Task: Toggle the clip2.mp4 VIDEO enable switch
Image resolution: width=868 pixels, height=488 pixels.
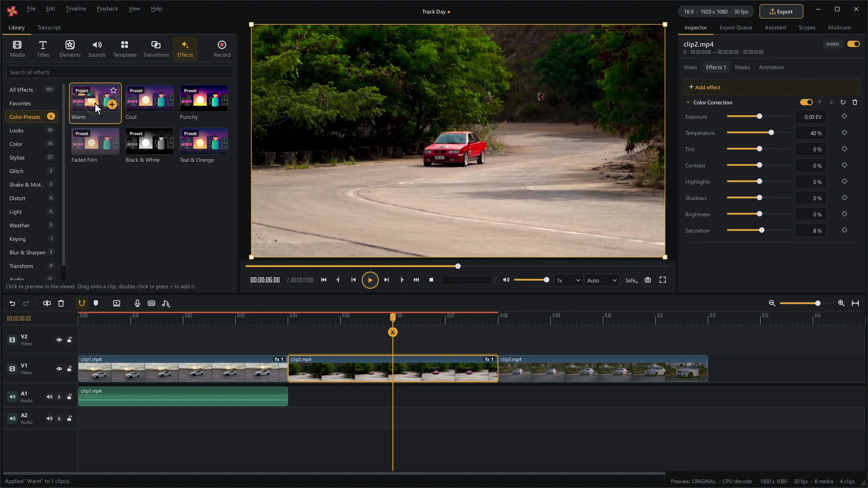Action: point(853,44)
